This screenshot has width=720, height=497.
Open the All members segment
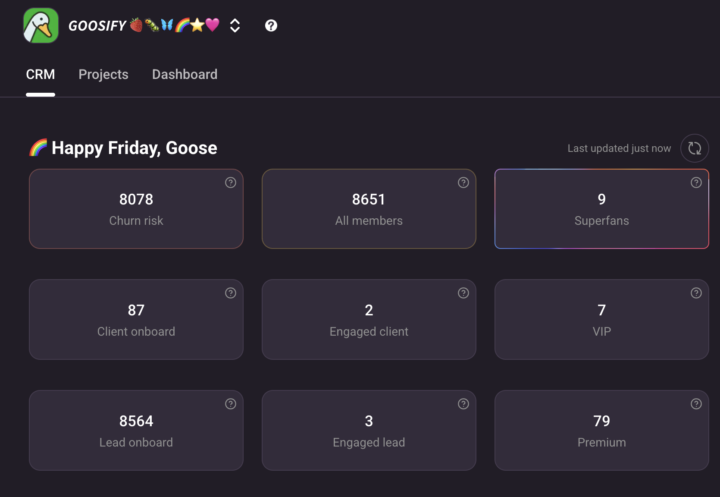[368, 209]
